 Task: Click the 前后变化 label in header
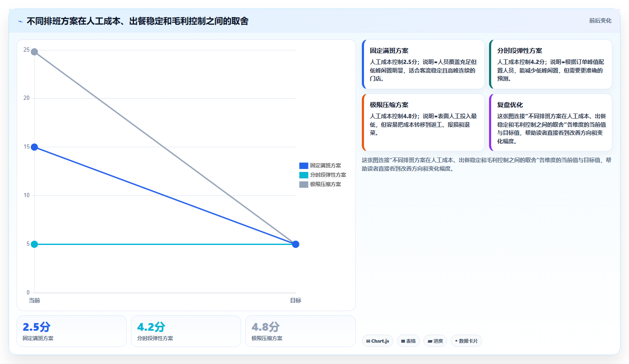coord(600,20)
